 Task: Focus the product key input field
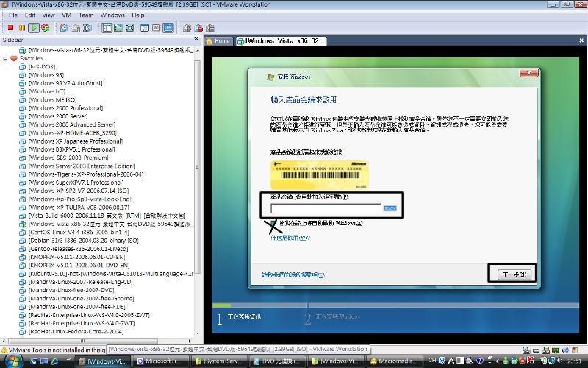coord(326,208)
